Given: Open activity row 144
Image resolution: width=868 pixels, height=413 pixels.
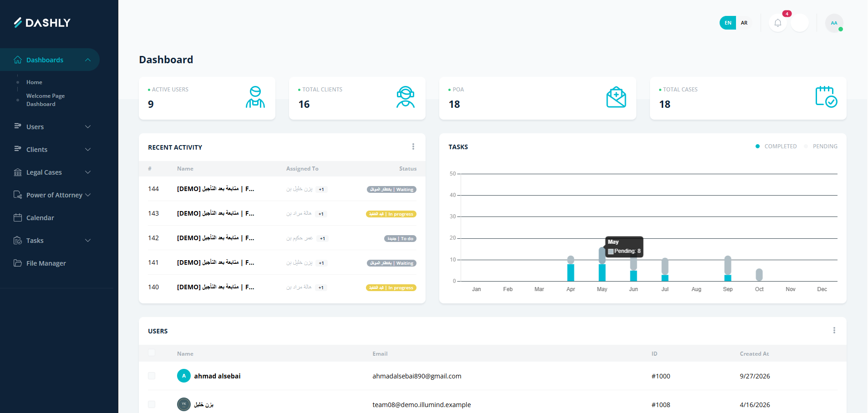Looking at the screenshot, I should tap(282, 189).
